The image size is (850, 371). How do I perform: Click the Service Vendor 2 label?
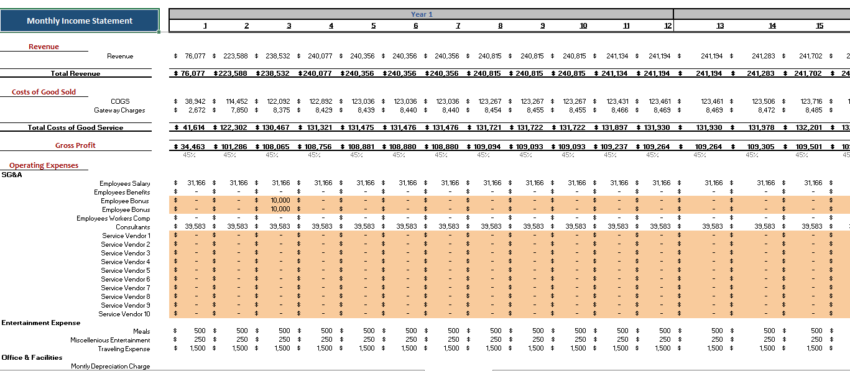pos(126,245)
